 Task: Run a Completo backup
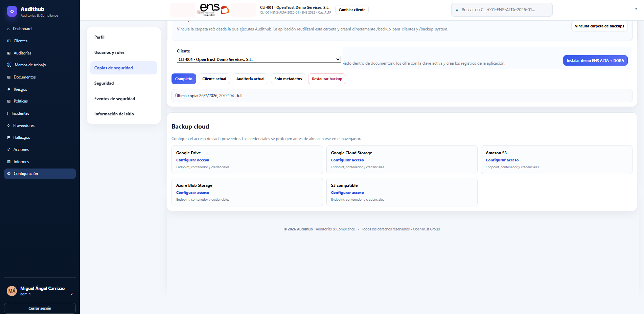[x=184, y=79]
